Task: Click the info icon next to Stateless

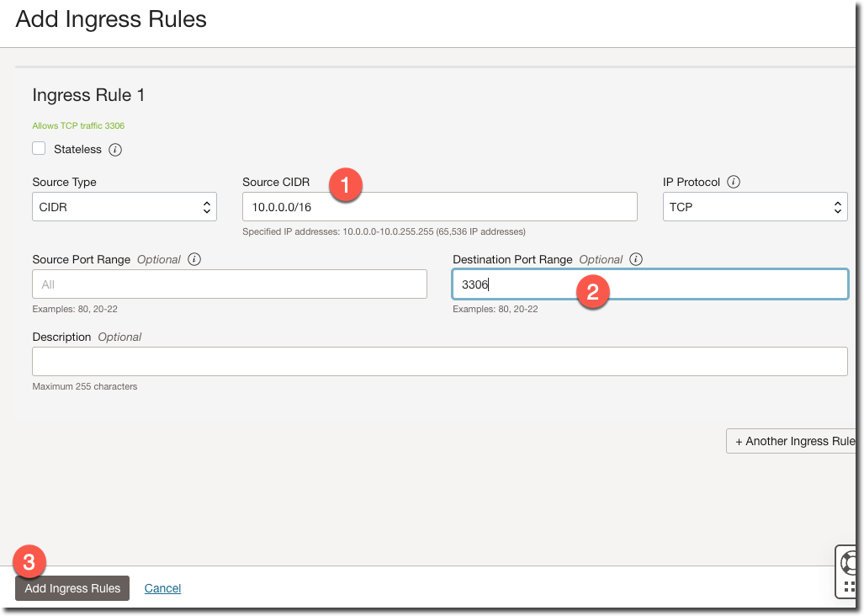Action: coord(116,150)
